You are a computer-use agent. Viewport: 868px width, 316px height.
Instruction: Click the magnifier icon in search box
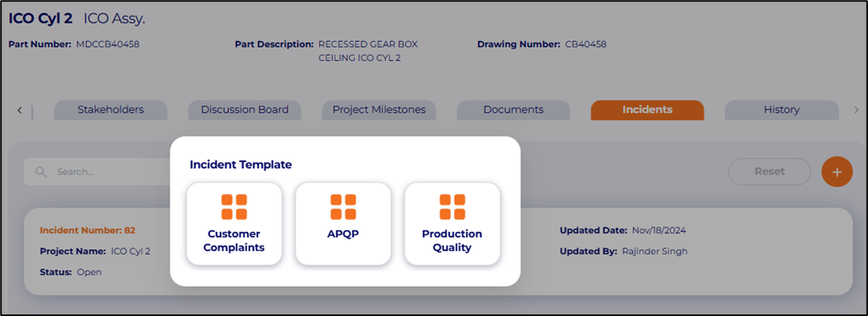(x=42, y=172)
